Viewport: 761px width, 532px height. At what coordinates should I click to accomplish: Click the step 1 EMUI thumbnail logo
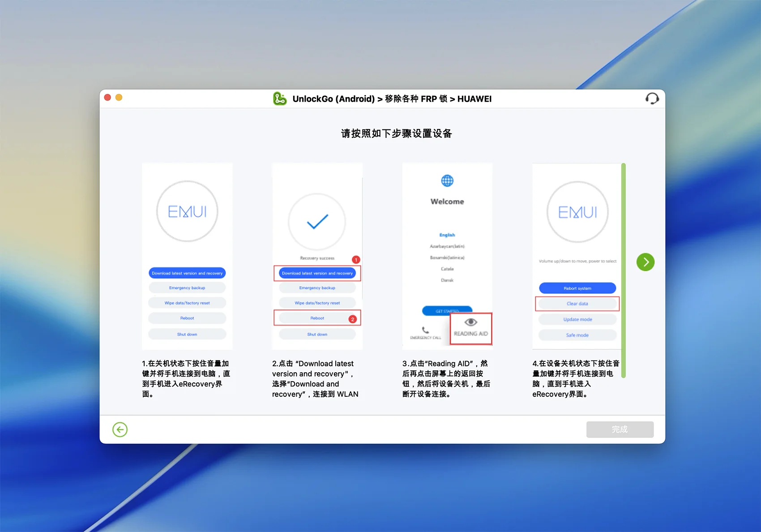coord(187,211)
